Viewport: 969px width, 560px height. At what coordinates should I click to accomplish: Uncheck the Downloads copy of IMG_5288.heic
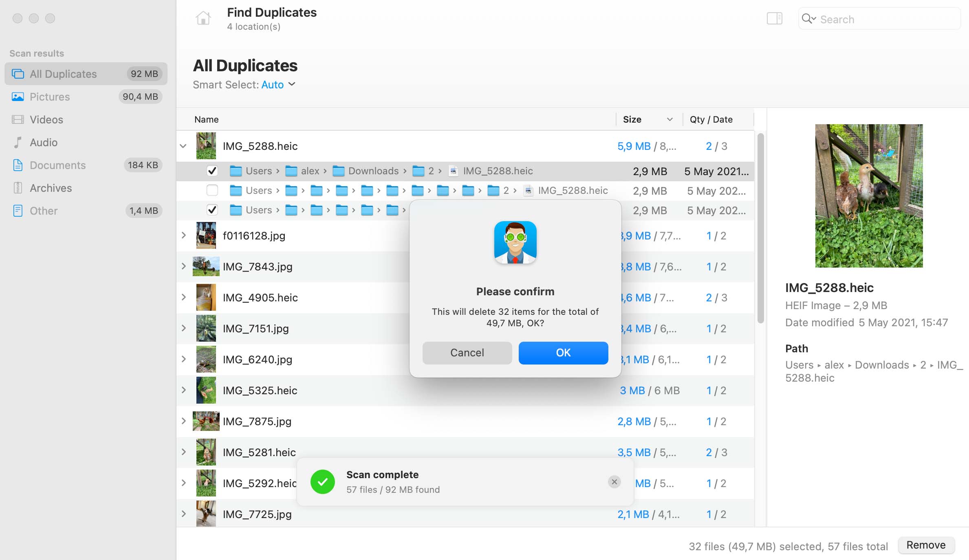pos(212,171)
